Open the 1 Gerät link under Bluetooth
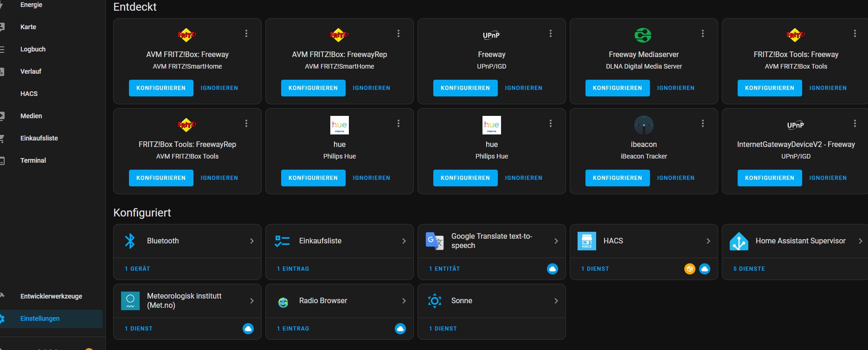 [x=137, y=269]
